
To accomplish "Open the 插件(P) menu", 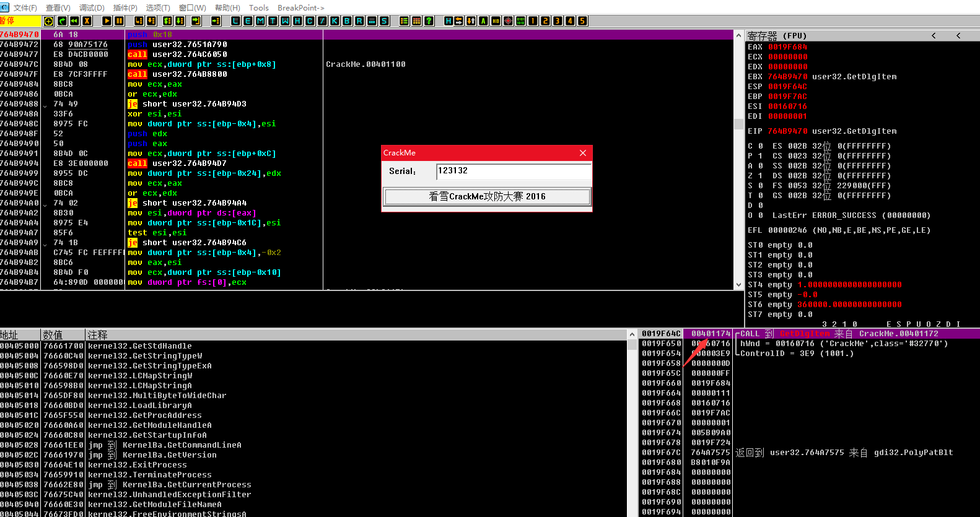I will tap(125, 7).
